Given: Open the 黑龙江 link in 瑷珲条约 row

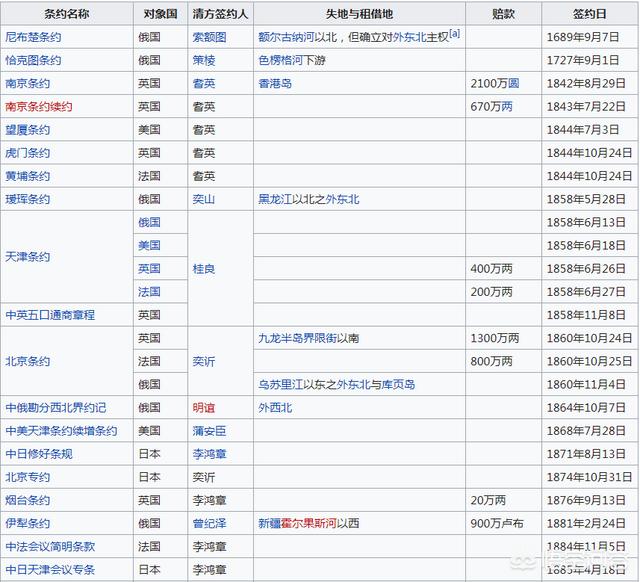Looking at the screenshot, I should point(275,200).
